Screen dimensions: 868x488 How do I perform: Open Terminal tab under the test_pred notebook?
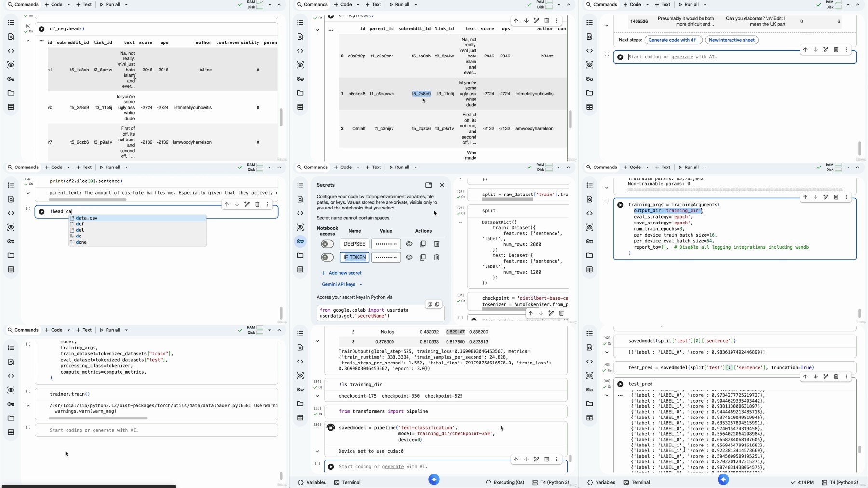click(637, 482)
